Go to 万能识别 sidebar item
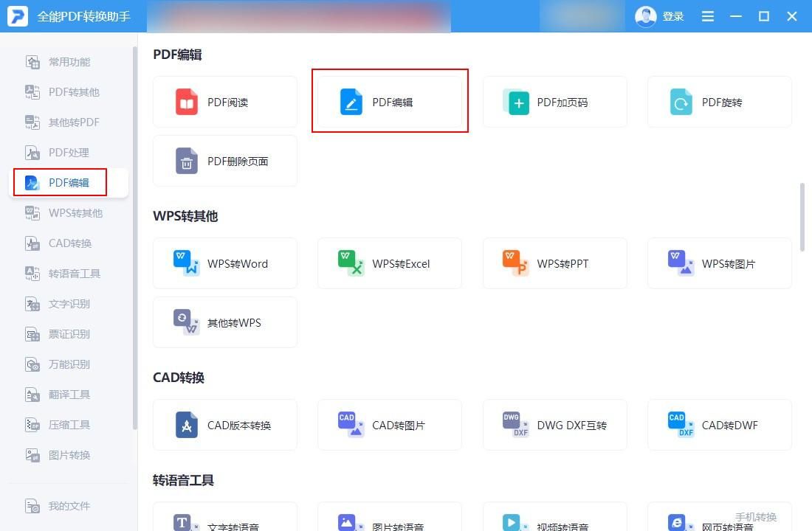 click(x=69, y=364)
